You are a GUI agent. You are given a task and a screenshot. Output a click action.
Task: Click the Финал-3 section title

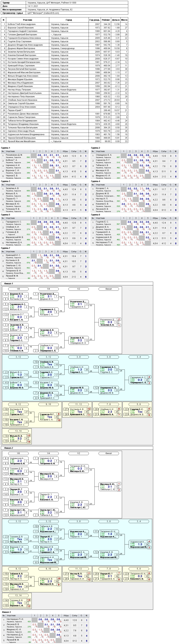click(x=7, y=612)
